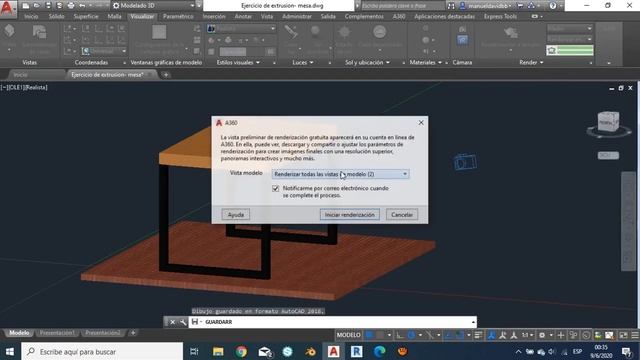Click the Undo arrow in quick access toolbar
Screen dimensions: 640x360
coord(82,6)
